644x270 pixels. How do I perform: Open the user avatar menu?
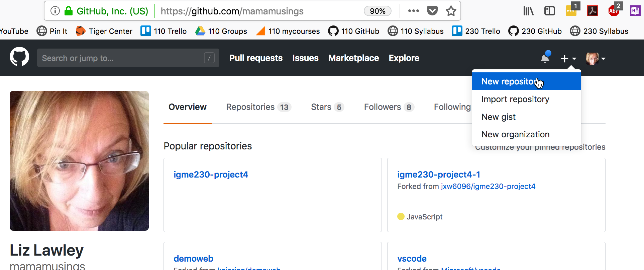coord(596,58)
